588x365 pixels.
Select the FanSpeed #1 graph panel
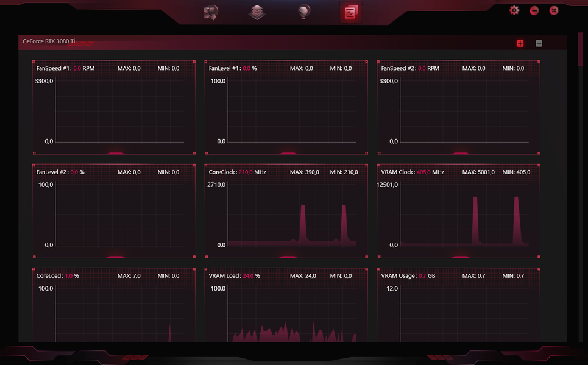(114, 107)
